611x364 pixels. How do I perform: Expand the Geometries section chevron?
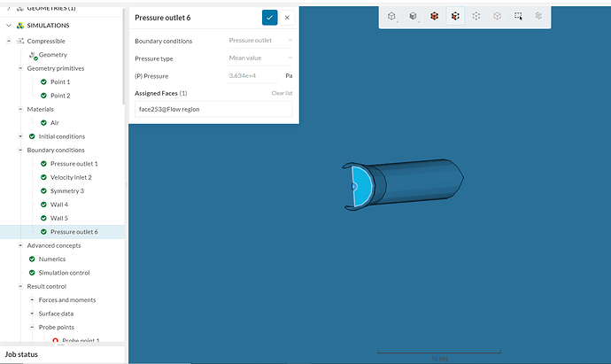(x=9, y=8)
